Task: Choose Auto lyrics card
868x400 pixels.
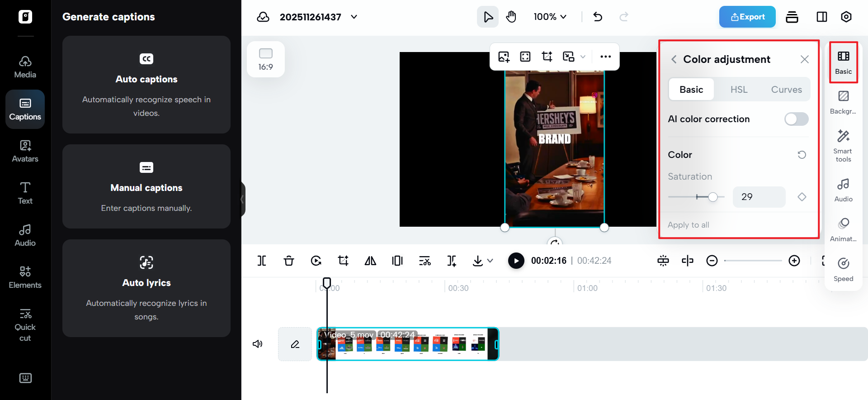Action: click(x=146, y=288)
